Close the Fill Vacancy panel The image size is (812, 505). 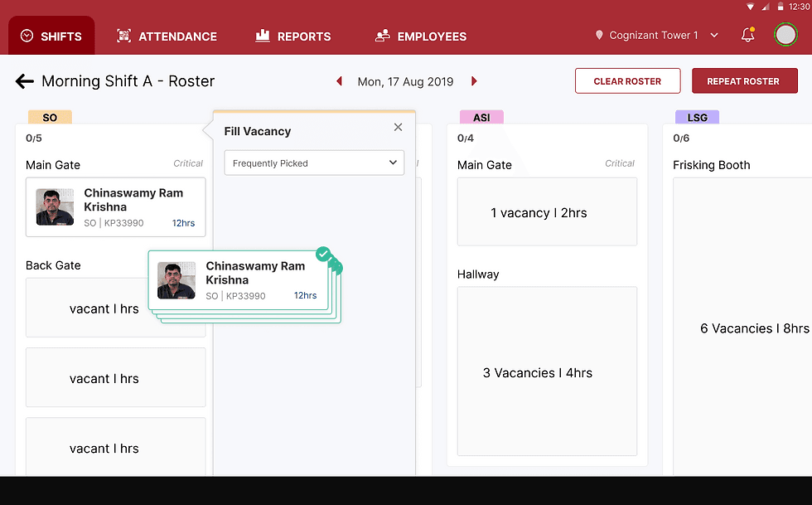398,127
